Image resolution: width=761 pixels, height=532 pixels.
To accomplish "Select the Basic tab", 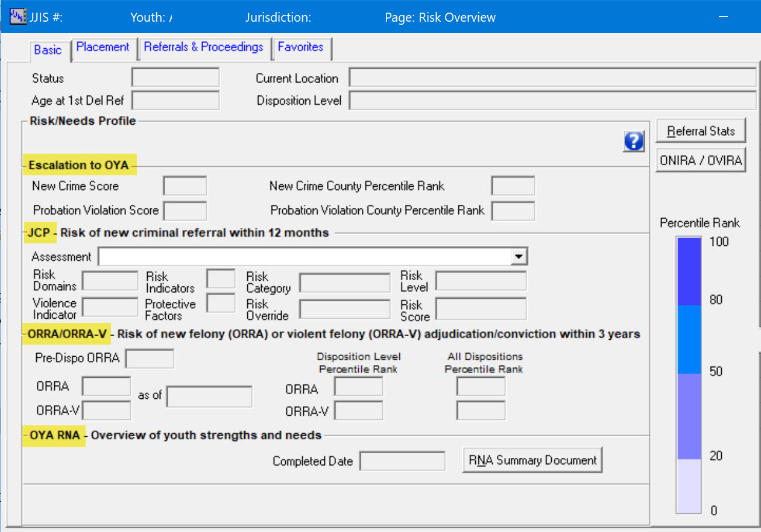I will [x=48, y=50].
